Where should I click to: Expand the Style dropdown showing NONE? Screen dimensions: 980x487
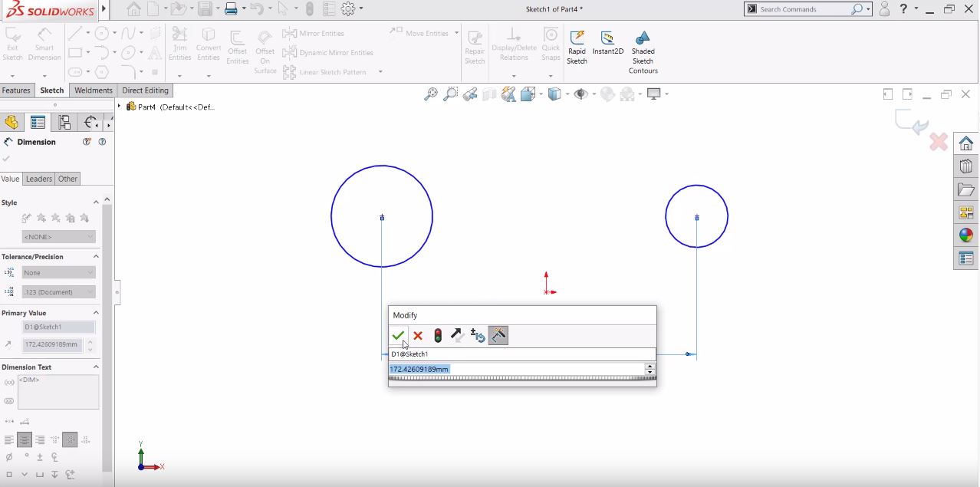[x=58, y=235]
